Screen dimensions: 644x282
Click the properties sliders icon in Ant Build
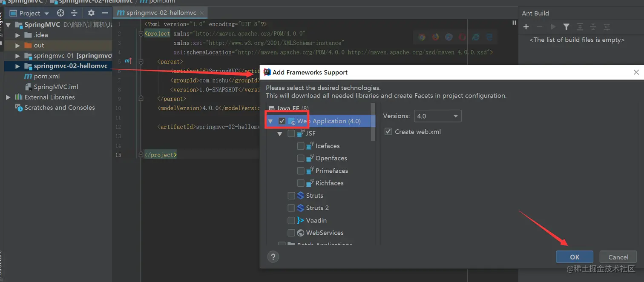(x=607, y=27)
